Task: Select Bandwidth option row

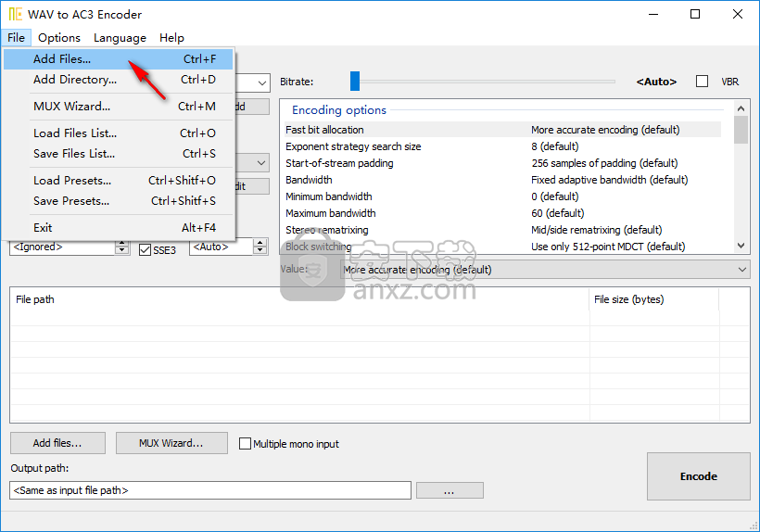Action: [502, 180]
